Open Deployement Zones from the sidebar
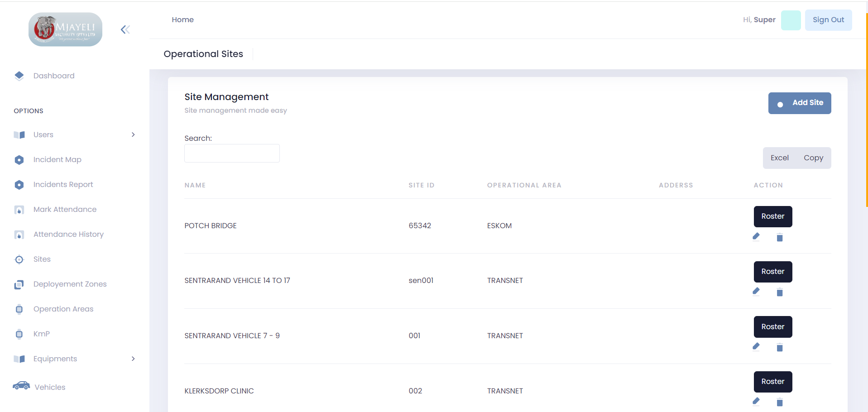868x412 pixels. (70, 284)
